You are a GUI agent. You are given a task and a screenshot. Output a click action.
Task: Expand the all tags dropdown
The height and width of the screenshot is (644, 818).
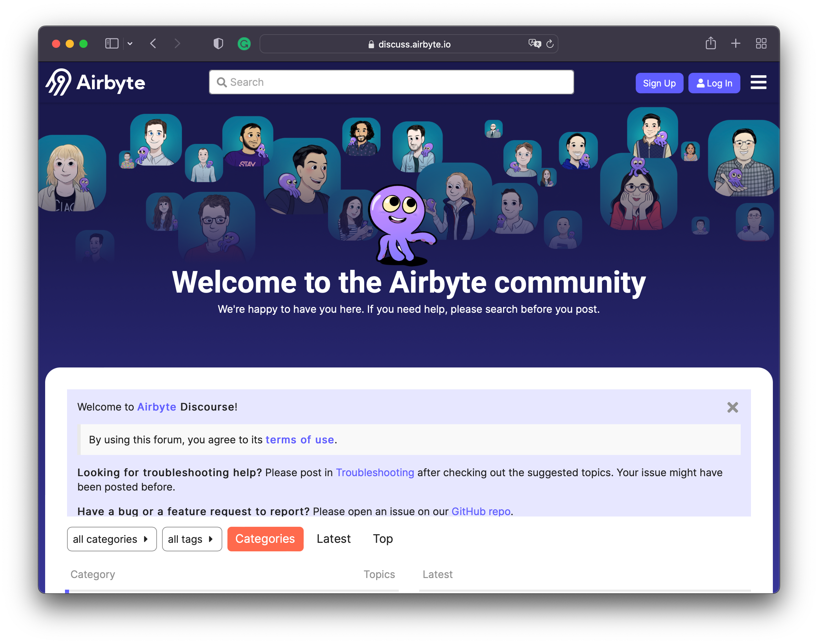coord(192,539)
